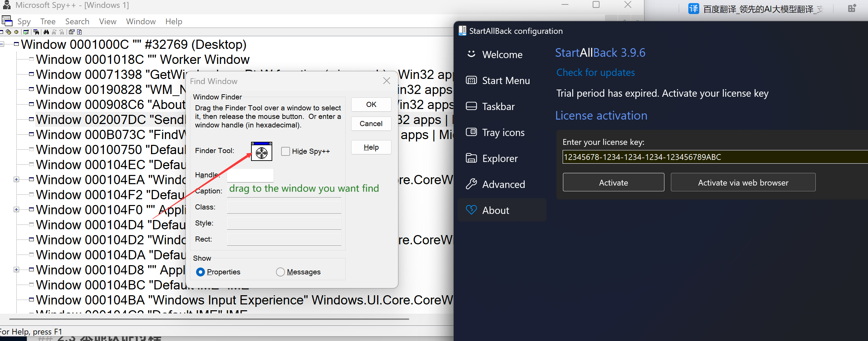The height and width of the screenshot is (341, 868).
Task: Click the Handle input field
Action: (x=250, y=175)
